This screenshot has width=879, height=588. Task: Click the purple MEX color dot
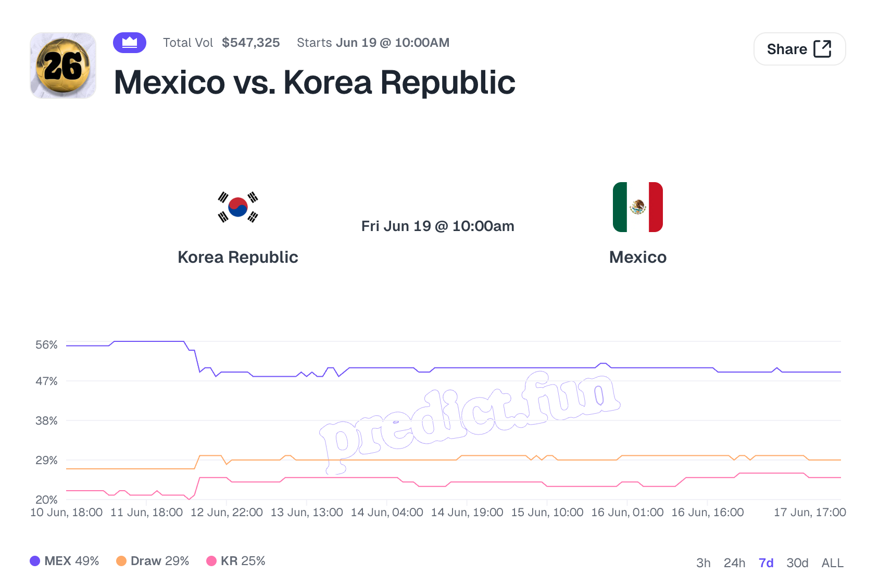coord(35,561)
